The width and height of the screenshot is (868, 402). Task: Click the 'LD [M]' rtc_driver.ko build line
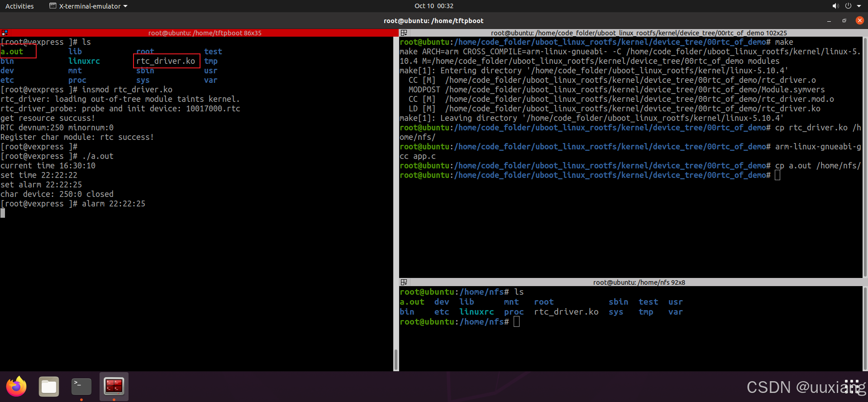coord(615,109)
